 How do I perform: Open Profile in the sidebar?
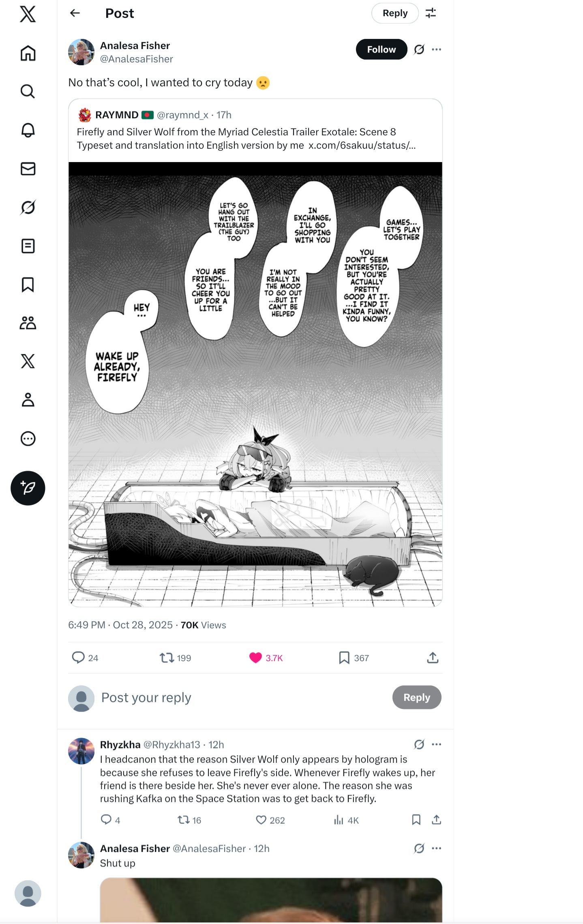point(28,400)
